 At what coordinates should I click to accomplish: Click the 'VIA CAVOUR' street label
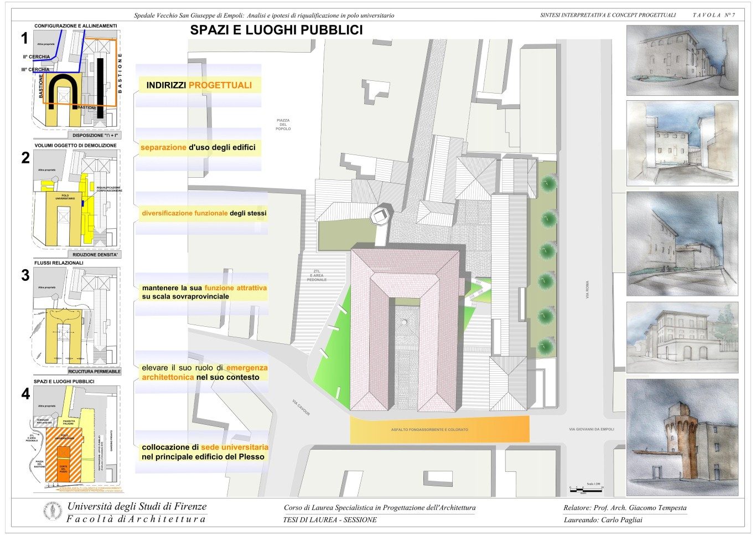tap(301, 408)
